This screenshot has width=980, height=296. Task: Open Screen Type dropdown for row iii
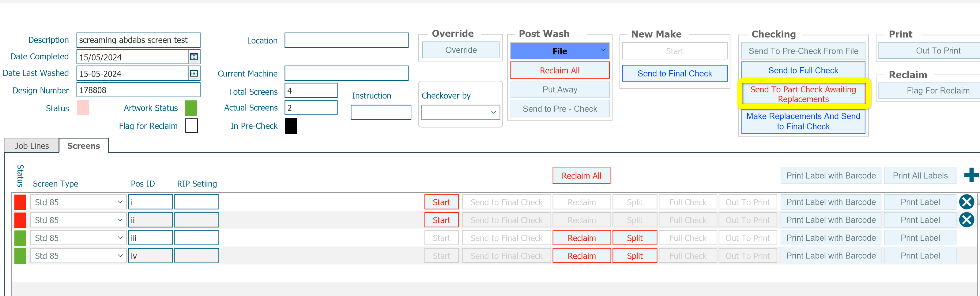point(78,238)
